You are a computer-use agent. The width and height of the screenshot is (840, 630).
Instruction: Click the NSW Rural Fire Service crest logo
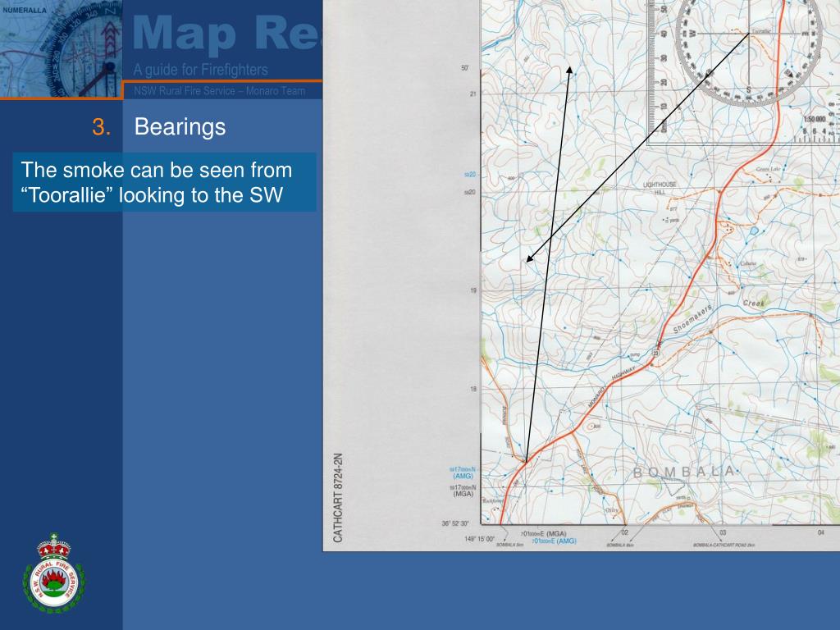pos(53,573)
